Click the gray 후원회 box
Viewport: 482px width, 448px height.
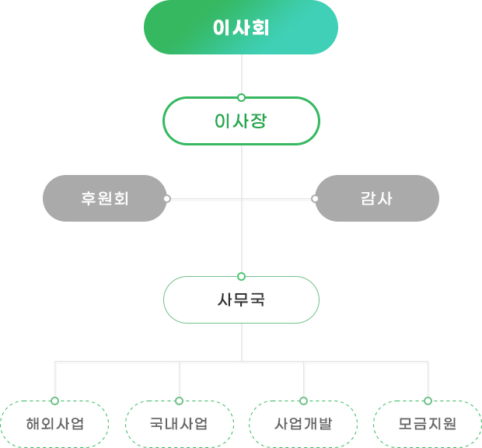click(105, 198)
